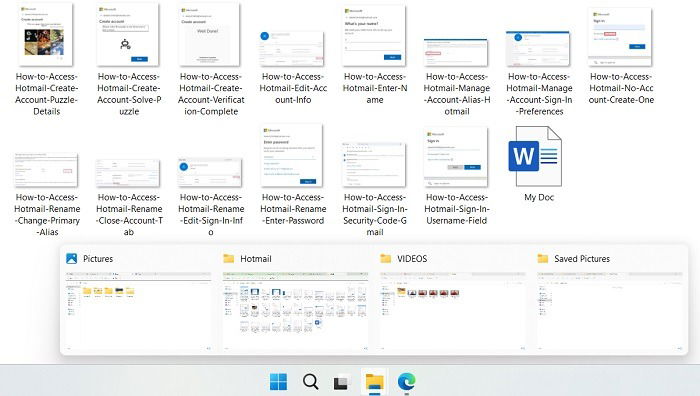This screenshot has height=396, width=700.
Task: Open the Windows Start menu icon
Action: (x=278, y=382)
